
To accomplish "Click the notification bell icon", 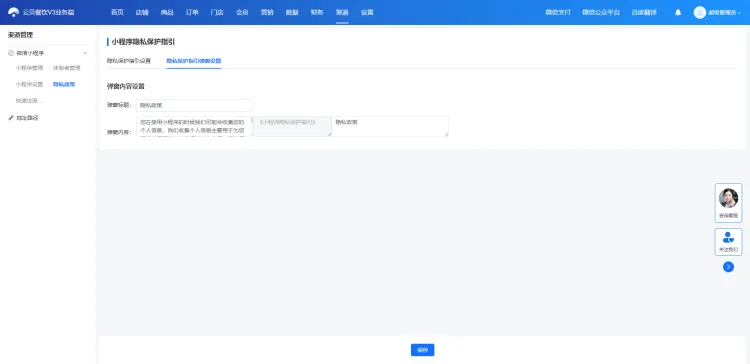I will tap(678, 12).
